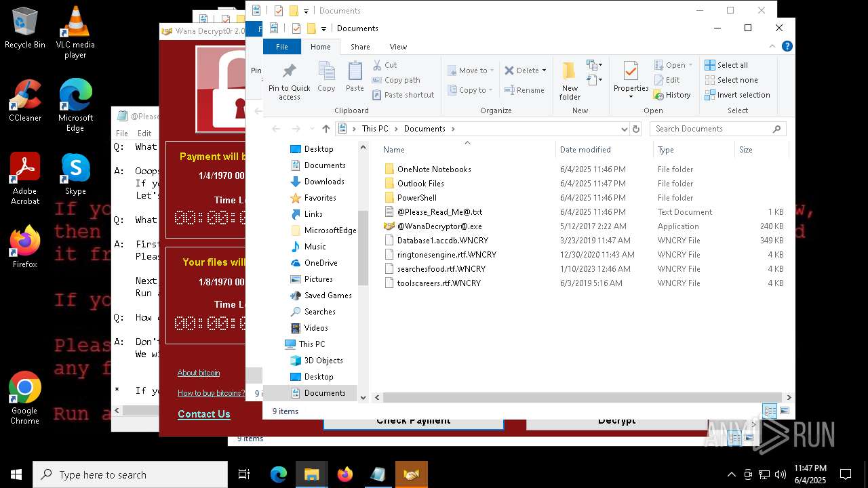Click Contact Us in Wana Decrypt0r

(x=204, y=414)
